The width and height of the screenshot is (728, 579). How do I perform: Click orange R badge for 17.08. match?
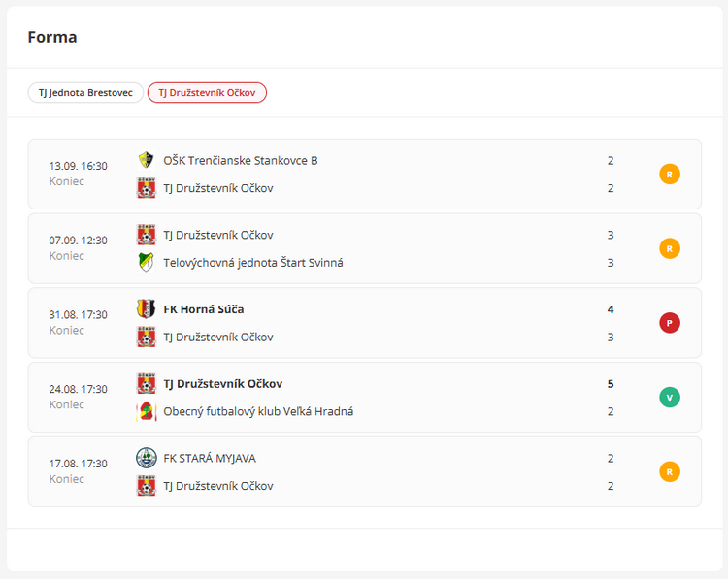click(670, 472)
